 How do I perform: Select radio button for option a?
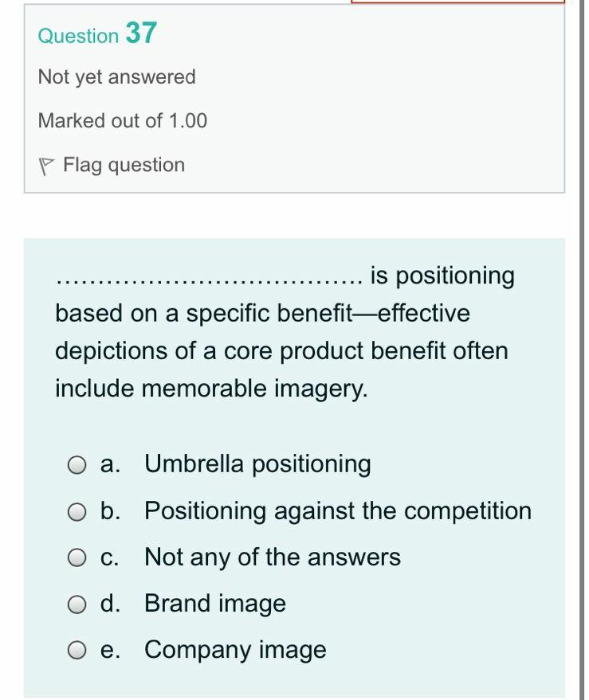[x=77, y=463]
